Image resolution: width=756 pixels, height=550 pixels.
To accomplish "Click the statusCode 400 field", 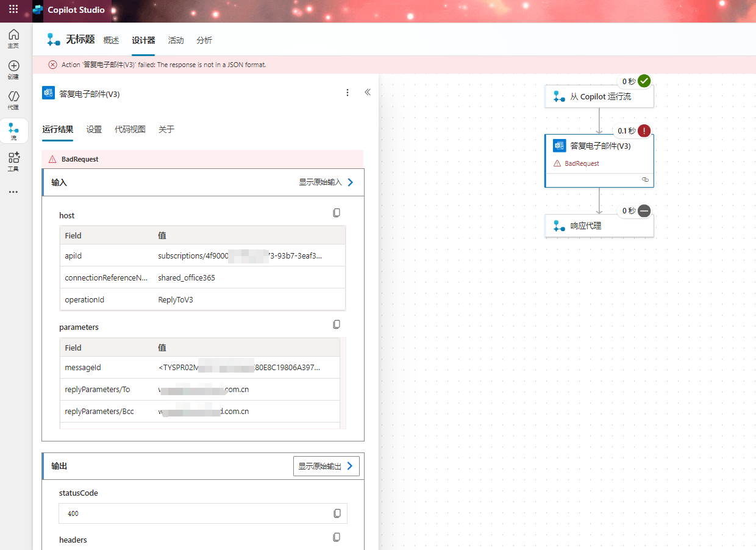I will click(203, 513).
